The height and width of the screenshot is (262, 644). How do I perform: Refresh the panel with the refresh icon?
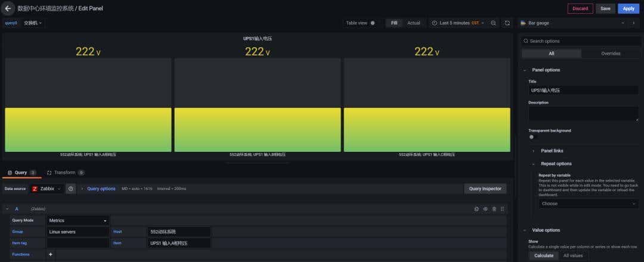pos(507,23)
